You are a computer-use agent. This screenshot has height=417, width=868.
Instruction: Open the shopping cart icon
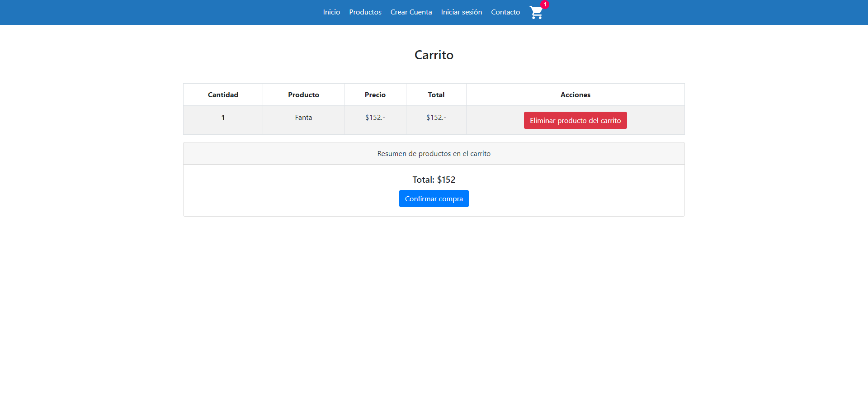pos(536,13)
